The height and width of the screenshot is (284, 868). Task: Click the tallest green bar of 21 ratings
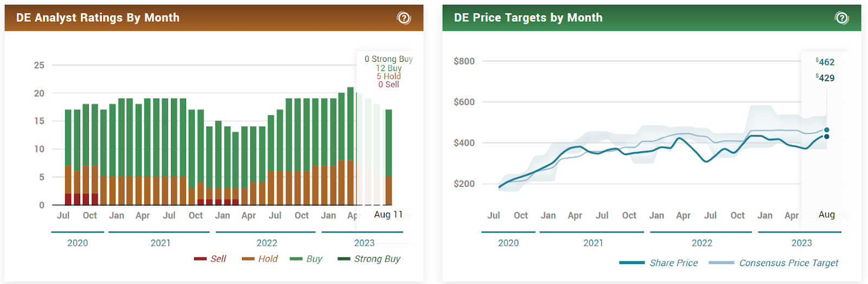click(x=350, y=124)
